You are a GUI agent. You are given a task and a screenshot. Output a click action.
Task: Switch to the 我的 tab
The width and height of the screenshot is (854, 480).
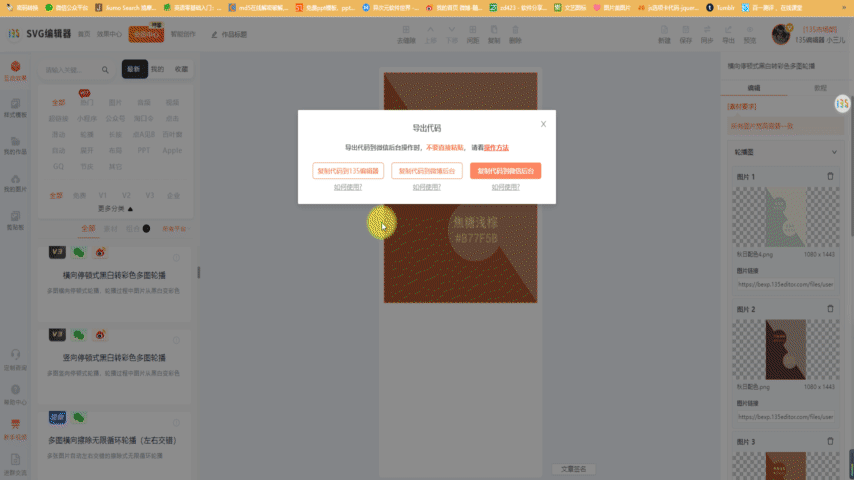[157, 69]
